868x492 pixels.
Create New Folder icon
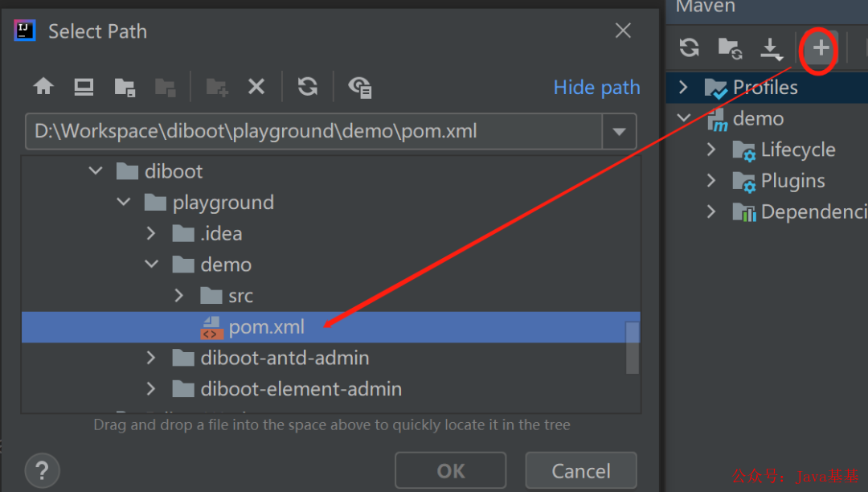coord(216,88)
